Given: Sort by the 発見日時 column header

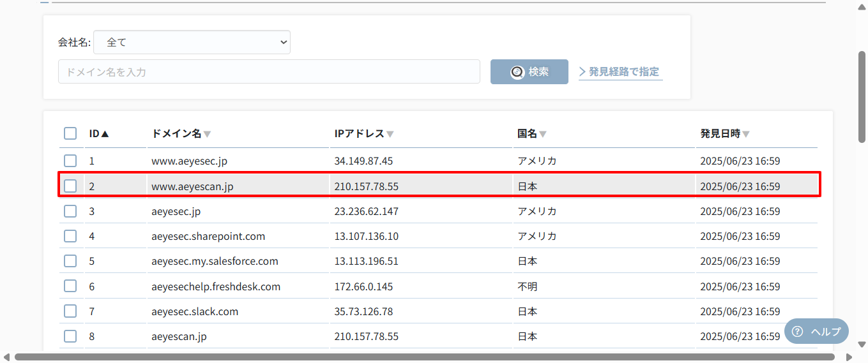Looking at the screenshot, I should coord(725,133).
